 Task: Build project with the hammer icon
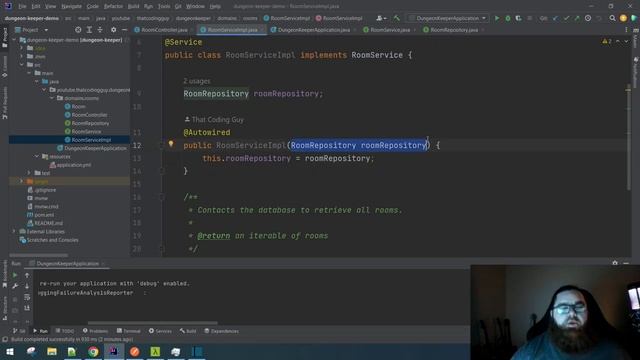(396, 18)
